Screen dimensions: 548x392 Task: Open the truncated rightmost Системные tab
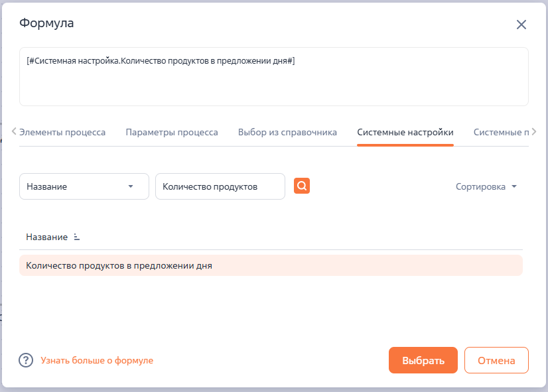(x=499, y=132)
